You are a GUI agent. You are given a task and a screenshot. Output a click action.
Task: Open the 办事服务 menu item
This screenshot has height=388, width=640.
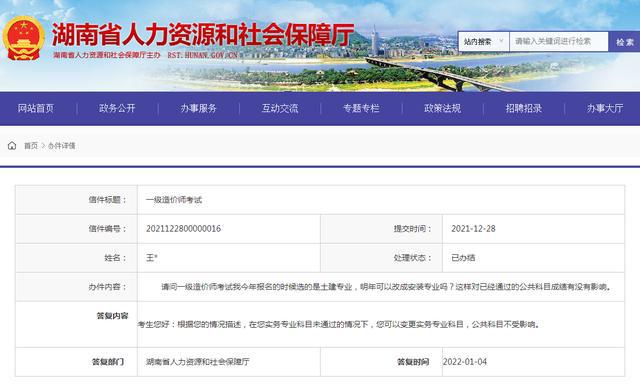(199, 109)
